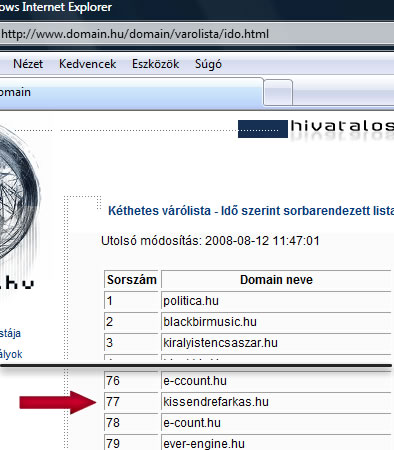Viewport: 394px width, 450px height.
Task: Click row number 79 cell
Action: coord(131,443)
